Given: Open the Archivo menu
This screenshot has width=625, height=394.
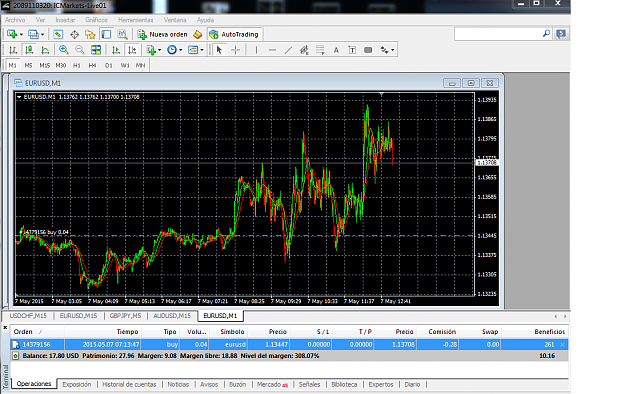Looking at the screenshot, I should pos(15,20).
